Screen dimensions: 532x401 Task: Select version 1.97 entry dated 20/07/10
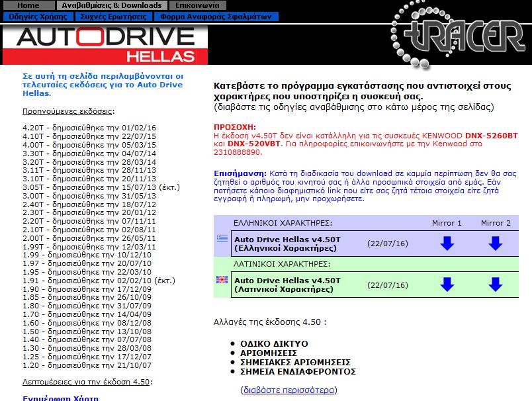point(87,263)
